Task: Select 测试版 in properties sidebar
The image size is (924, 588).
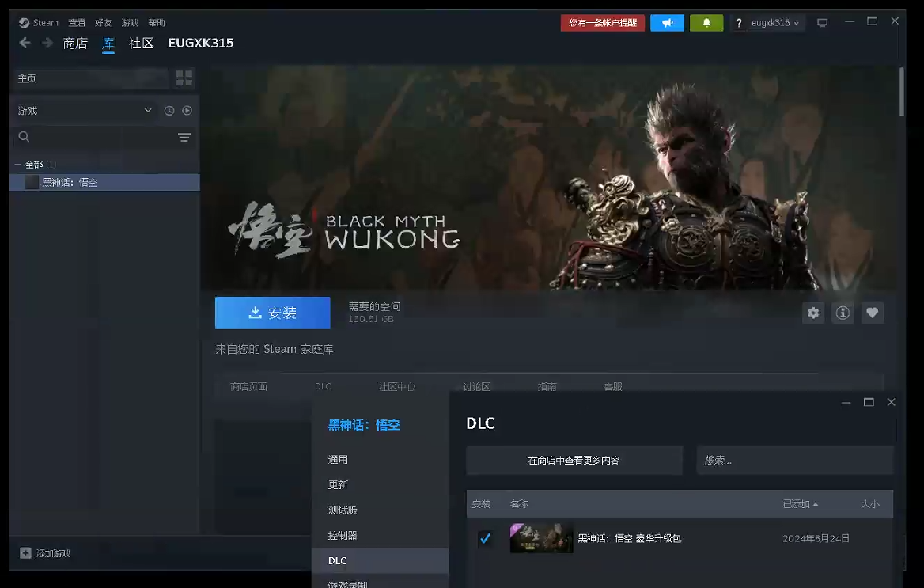Action: 380,510
